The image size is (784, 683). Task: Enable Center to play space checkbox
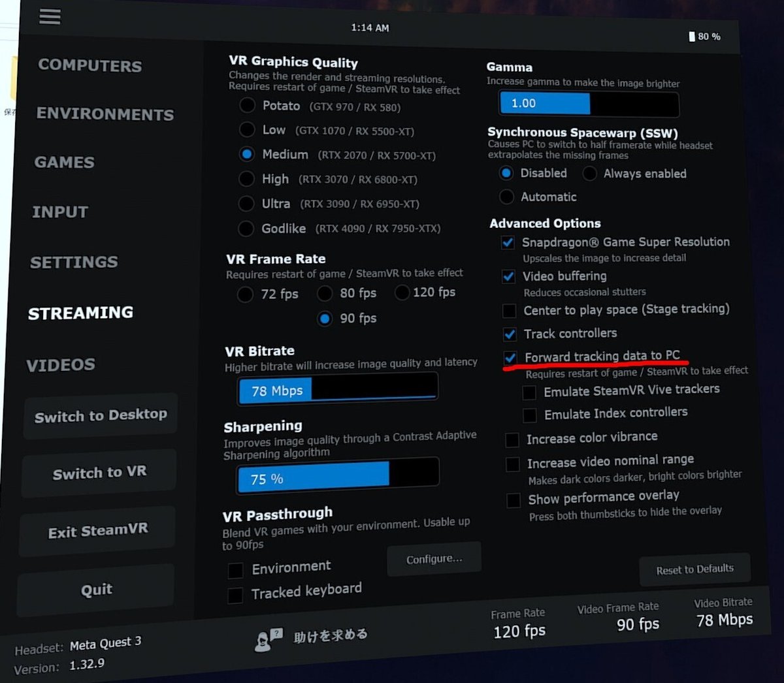509,310
